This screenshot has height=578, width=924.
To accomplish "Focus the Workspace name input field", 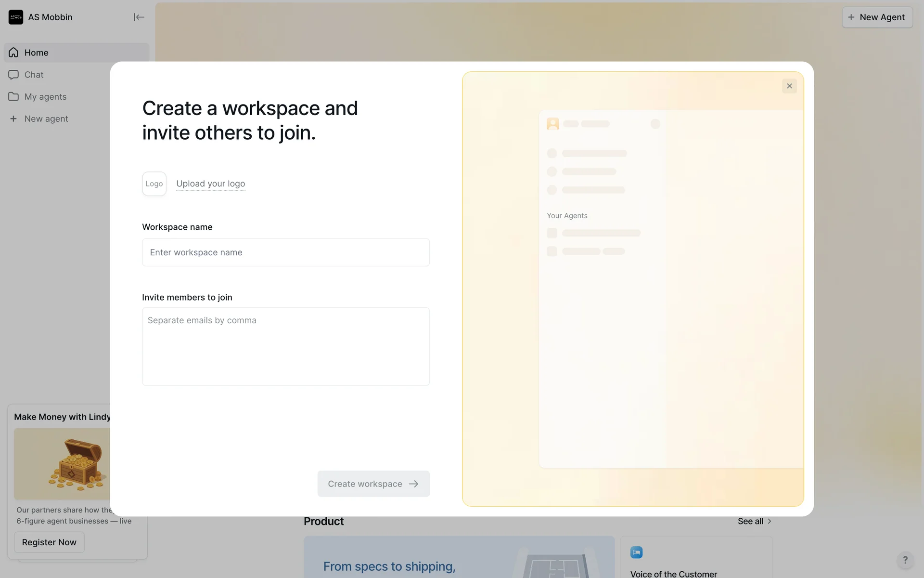I will [x=285, y=252].
